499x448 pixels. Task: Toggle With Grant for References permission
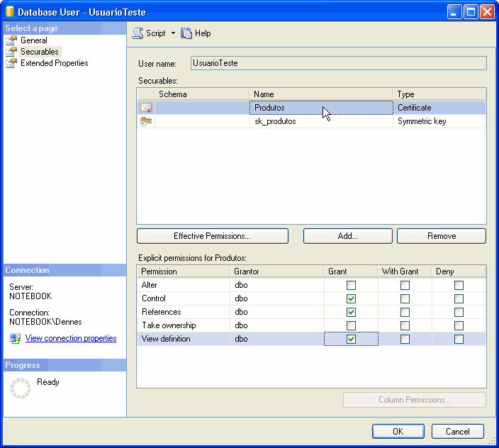[x=405, y=312]
